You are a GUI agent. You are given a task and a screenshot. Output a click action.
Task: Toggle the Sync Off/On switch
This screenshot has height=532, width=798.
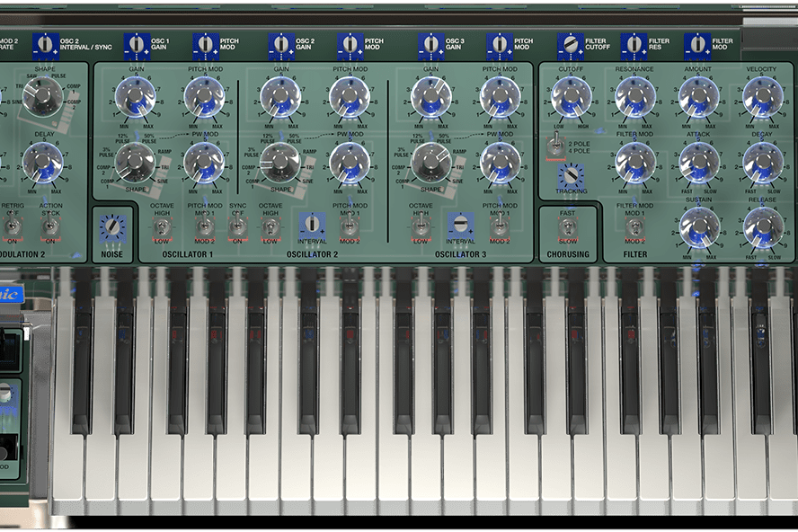point(237,227)
